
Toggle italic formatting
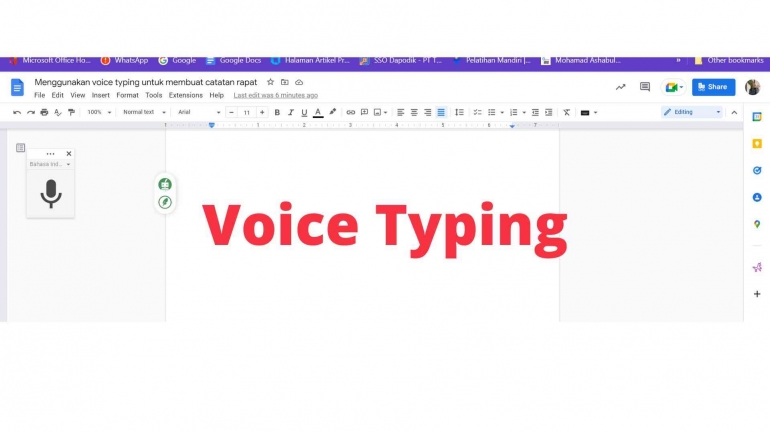tap(290, 112)
